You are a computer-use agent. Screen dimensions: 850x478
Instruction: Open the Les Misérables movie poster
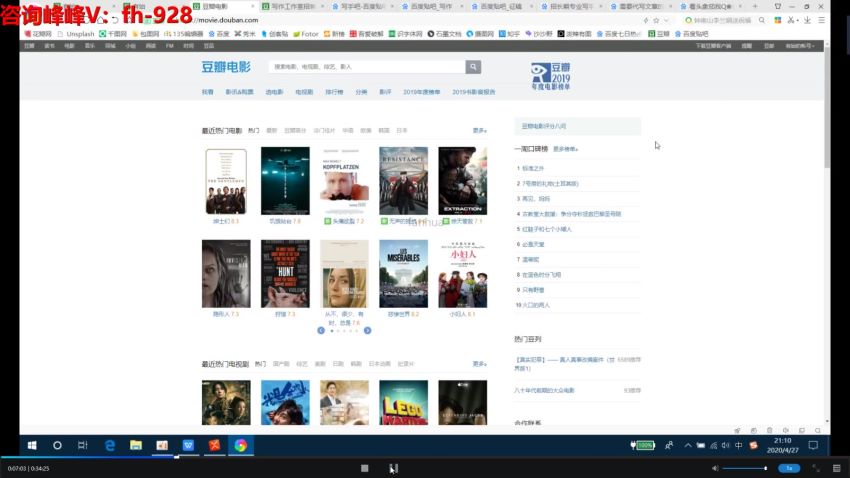(403, 274)
